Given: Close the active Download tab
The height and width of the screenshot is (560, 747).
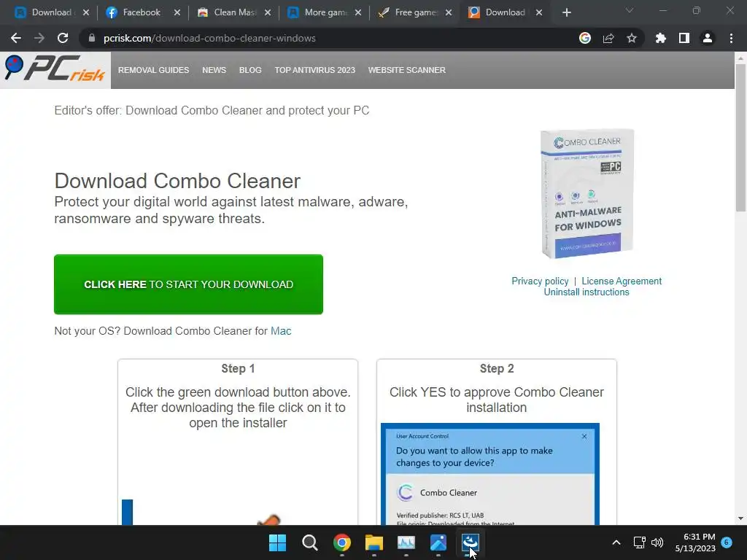Looking at the screenshot, I should tap(539, 12).
